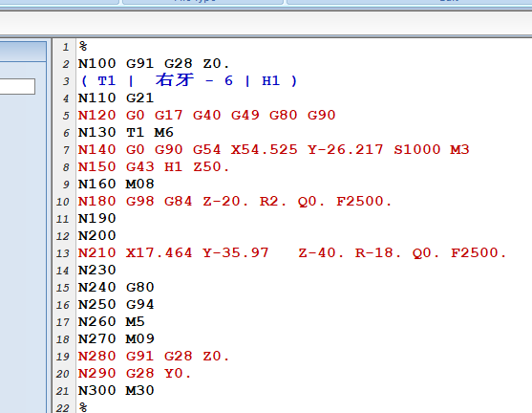Select line N280 G91 G28 Z0.

click(x=154, y=357)
